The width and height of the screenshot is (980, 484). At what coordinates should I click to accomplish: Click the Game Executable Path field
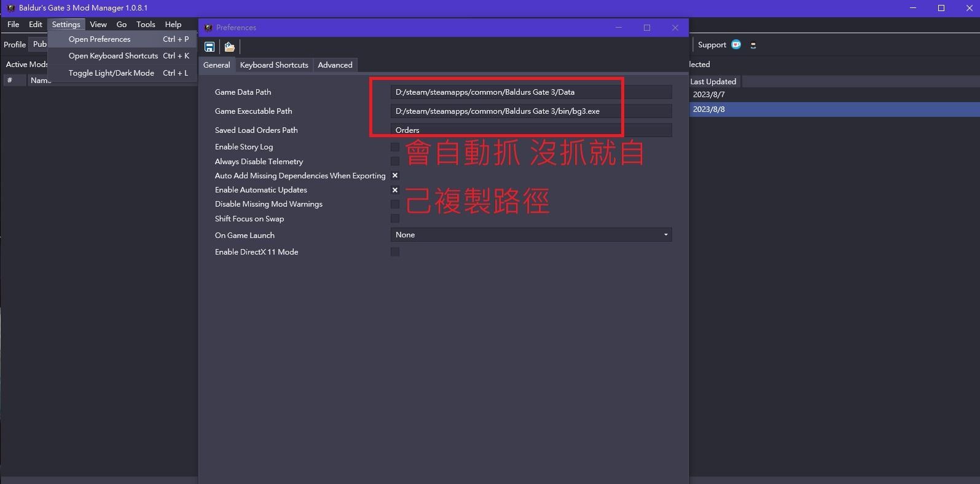[531, 111]
